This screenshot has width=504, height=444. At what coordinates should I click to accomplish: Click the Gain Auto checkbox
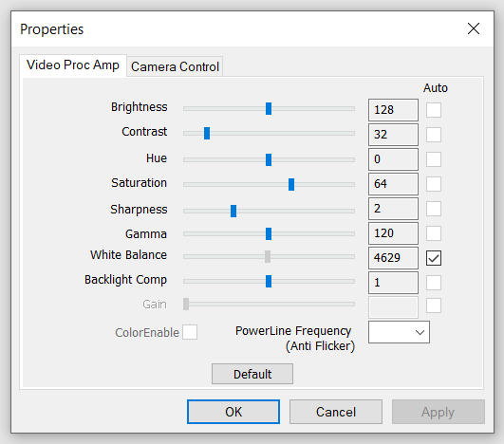click(x=433, y=305)
